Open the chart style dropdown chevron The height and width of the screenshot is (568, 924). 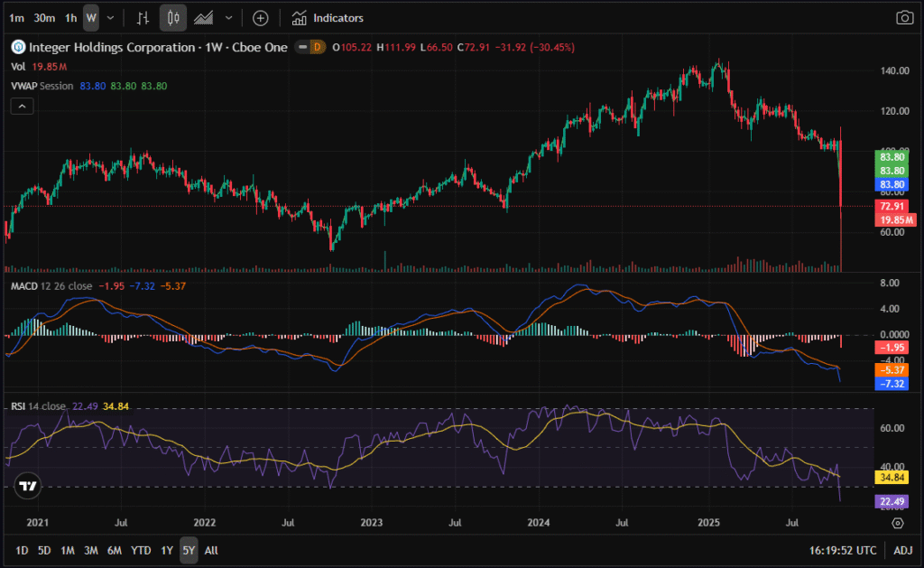point(228,17)
